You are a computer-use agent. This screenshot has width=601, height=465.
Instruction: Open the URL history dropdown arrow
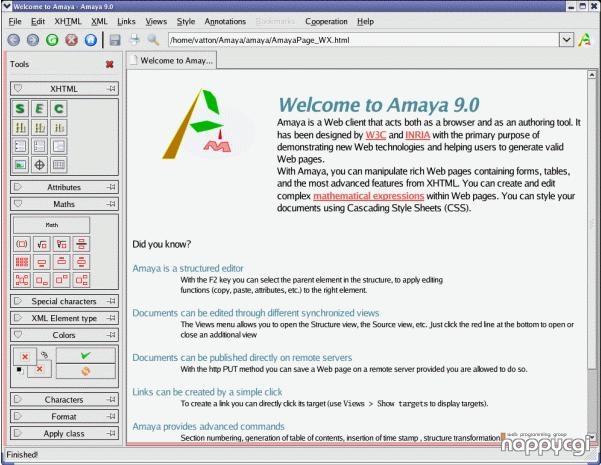click(566, 39)
